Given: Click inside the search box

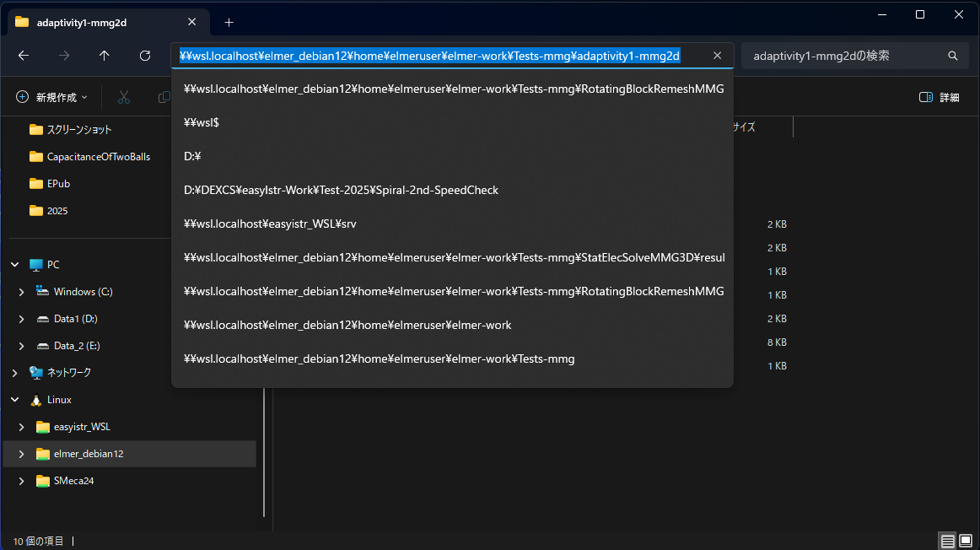Looking at the screenshot, I should point(843,56).
